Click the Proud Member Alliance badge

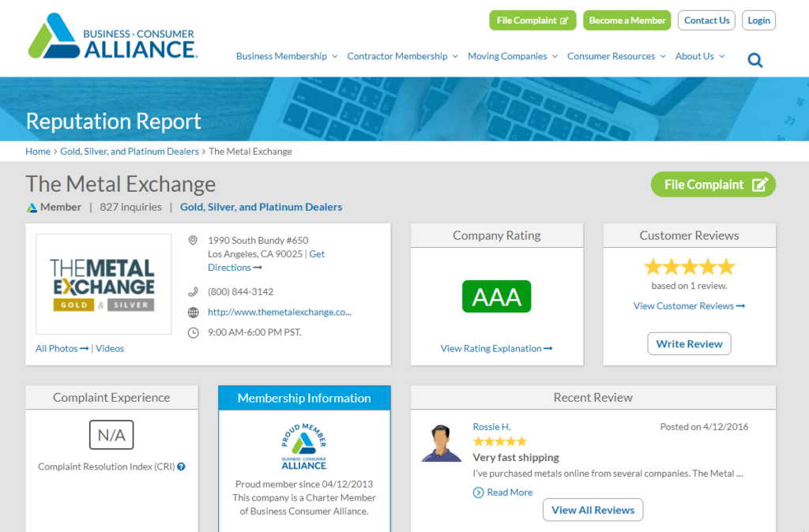(304, 447)
